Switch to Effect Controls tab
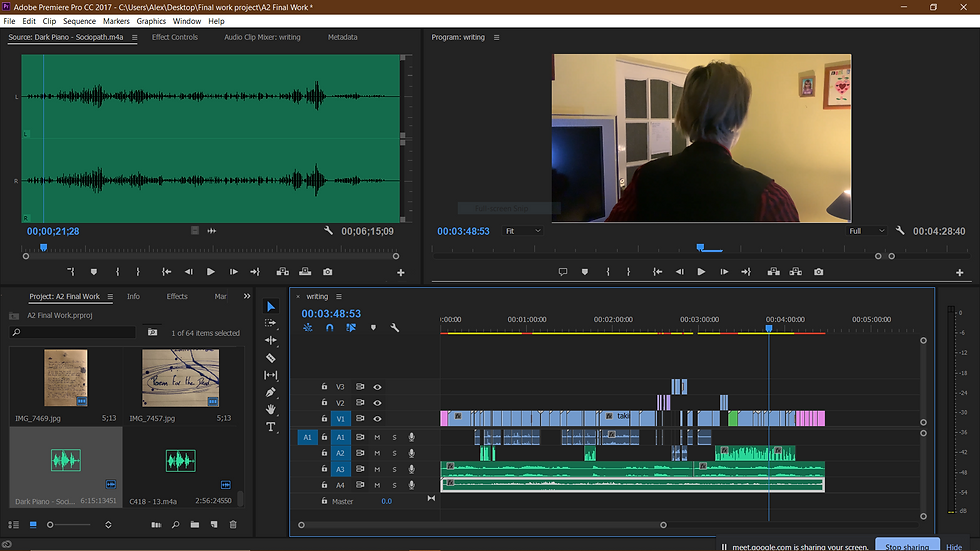Viewport: 980px width, 551px height. coord(175,37)
